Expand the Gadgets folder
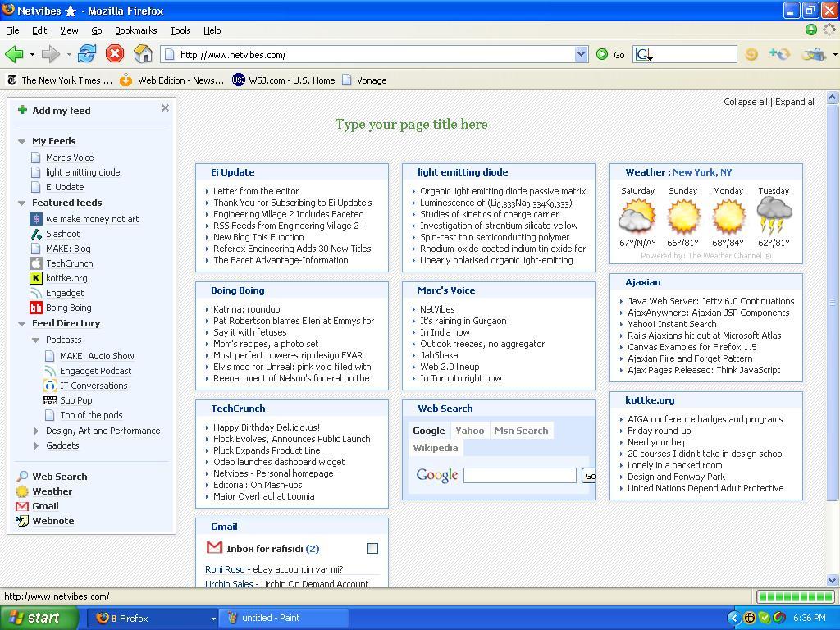This screenshot has width=840, height=630. click(36, 445)
